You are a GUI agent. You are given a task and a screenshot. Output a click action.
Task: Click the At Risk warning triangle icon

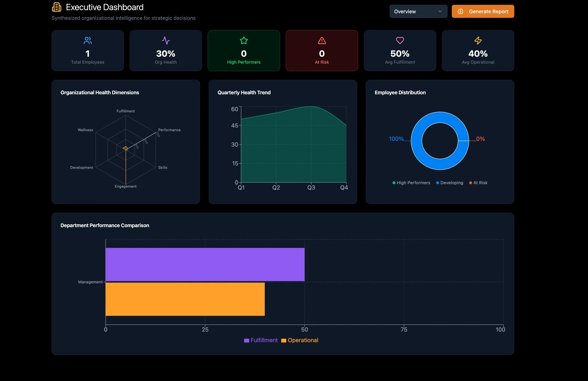pos(322,41)
